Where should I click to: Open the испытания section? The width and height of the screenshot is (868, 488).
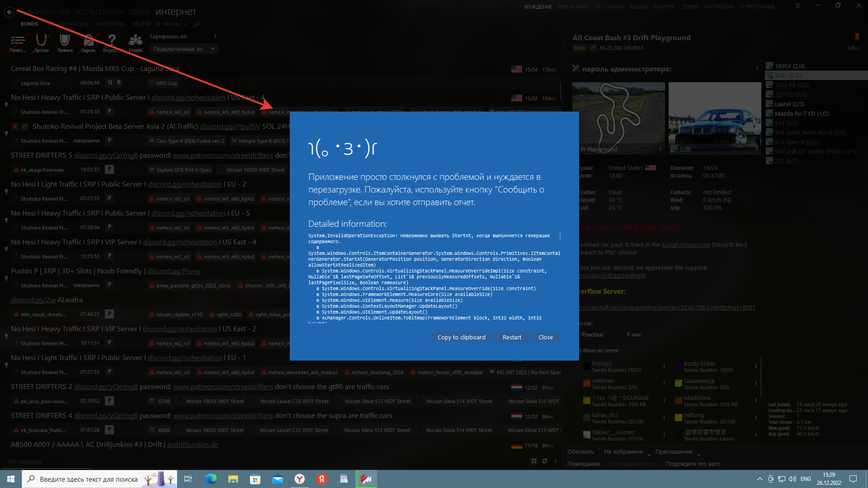tap(99, 12)
